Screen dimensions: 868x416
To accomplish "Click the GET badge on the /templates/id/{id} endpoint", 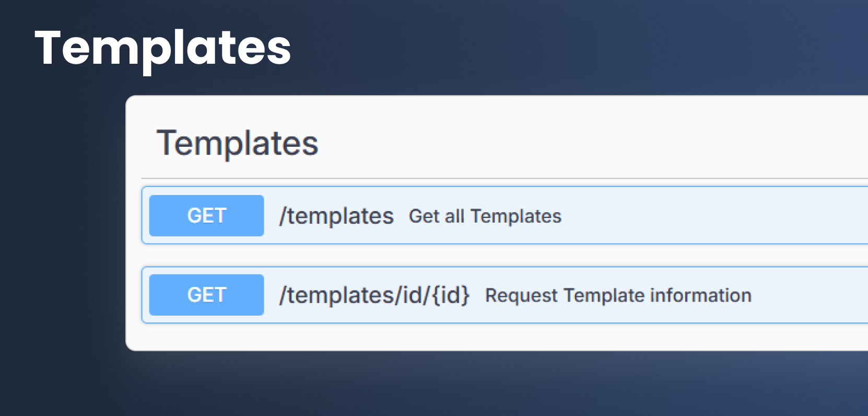I will tap(206, 294).
